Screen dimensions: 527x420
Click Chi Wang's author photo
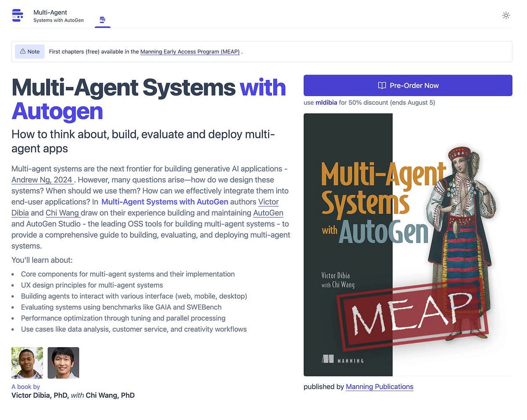[x=63, y=363]
